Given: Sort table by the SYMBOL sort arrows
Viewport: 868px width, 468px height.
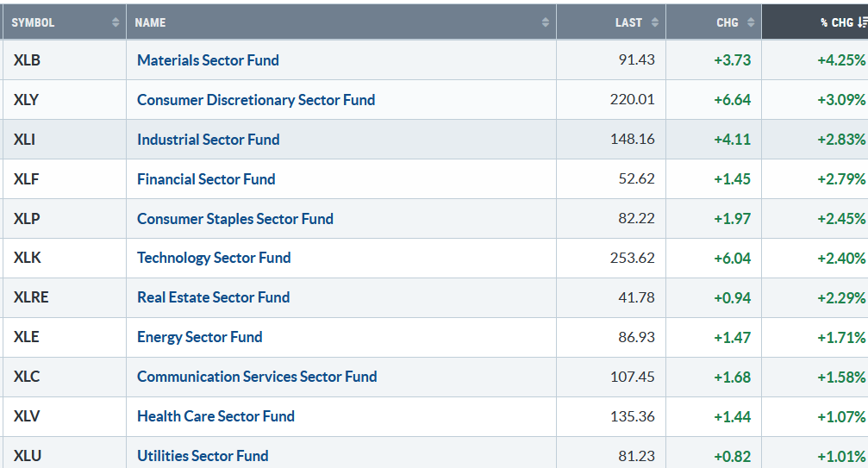Looking at the screenshot, I should pyautogui.click(x=116, y=22).
